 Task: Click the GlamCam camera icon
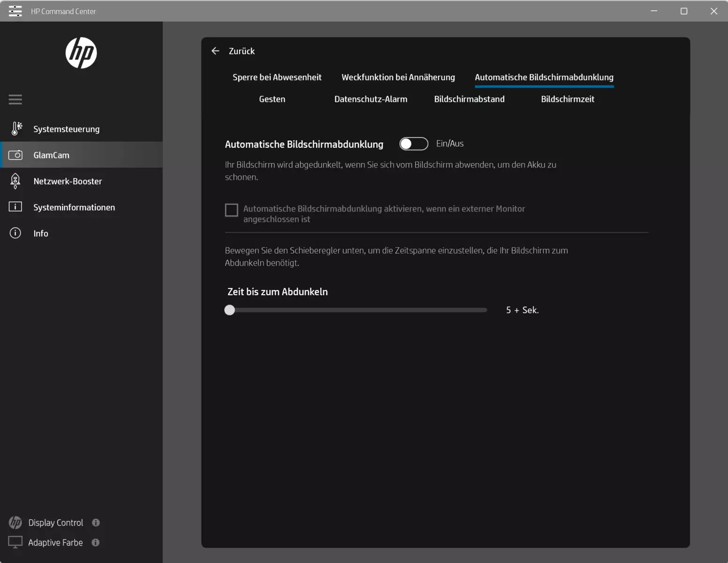click(15, 155)
